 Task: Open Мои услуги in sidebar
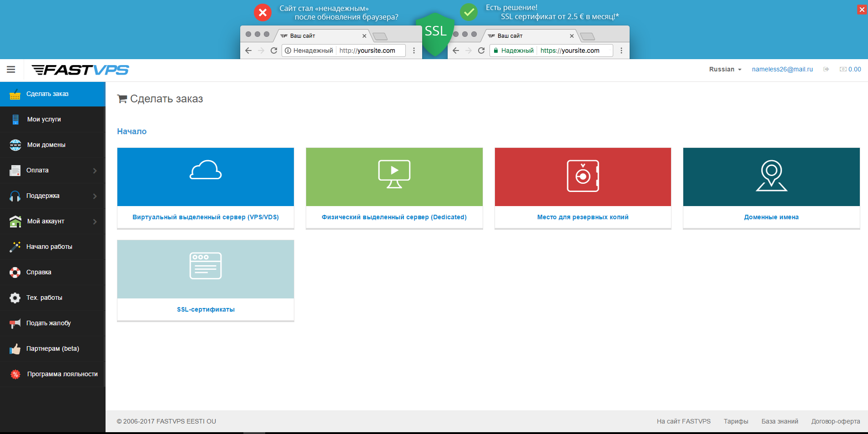(x=53, y=119)
